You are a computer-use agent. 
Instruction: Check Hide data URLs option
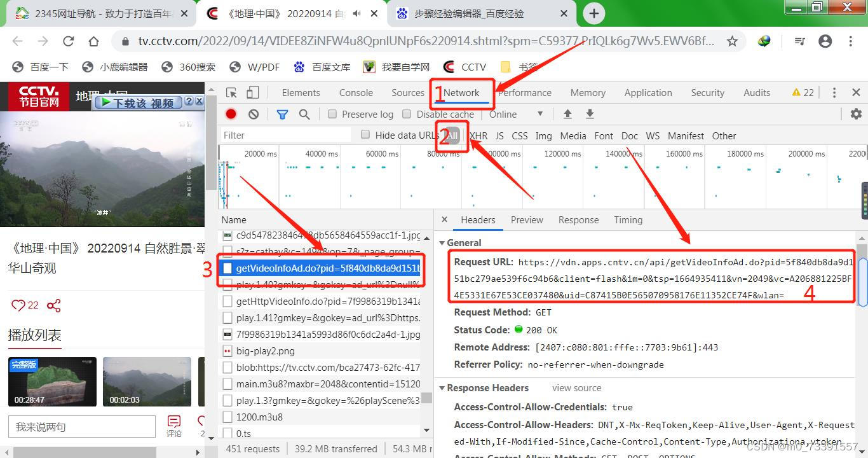click(365, 135)
